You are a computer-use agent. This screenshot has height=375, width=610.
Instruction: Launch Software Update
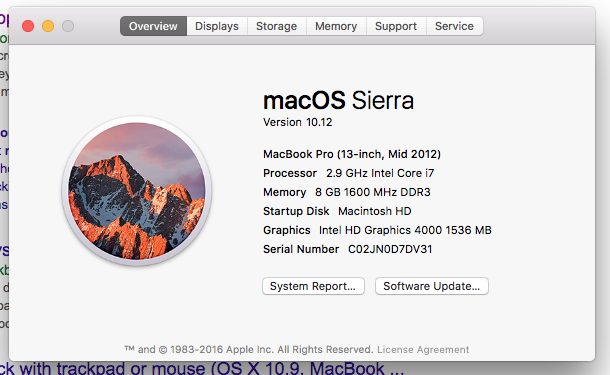point(432,286)
